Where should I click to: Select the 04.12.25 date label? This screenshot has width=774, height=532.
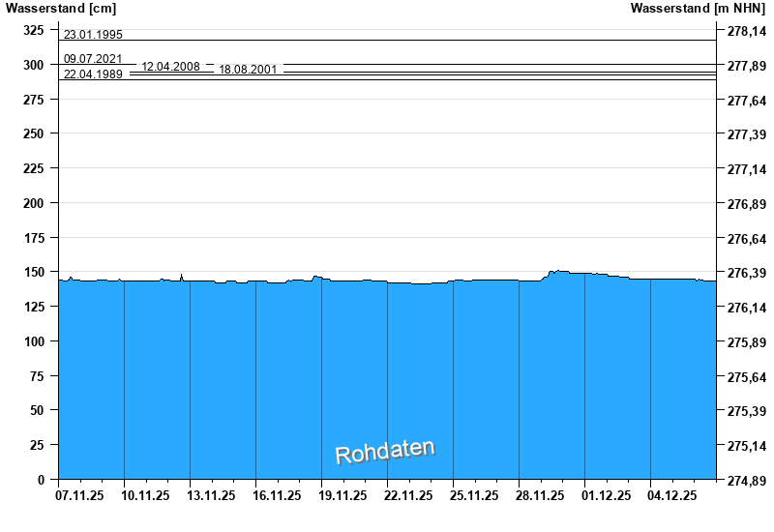click(x=671, y=495)
